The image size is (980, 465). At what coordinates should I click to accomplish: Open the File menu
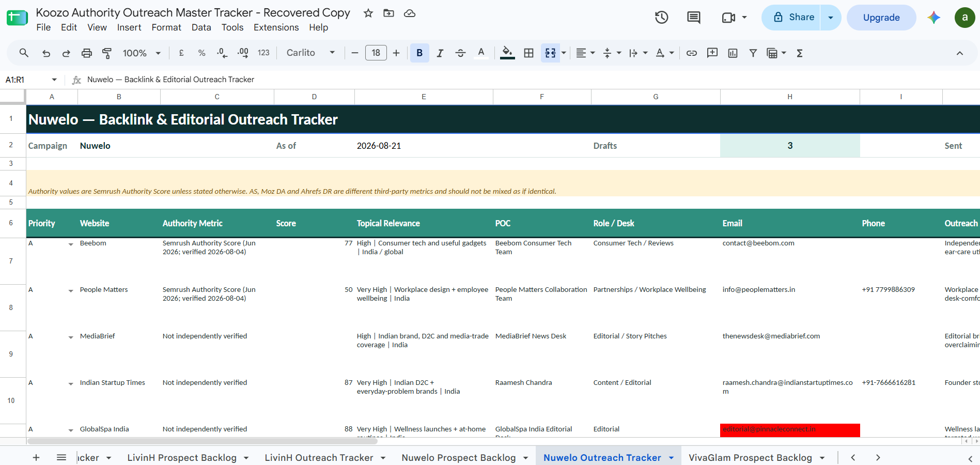43,27
